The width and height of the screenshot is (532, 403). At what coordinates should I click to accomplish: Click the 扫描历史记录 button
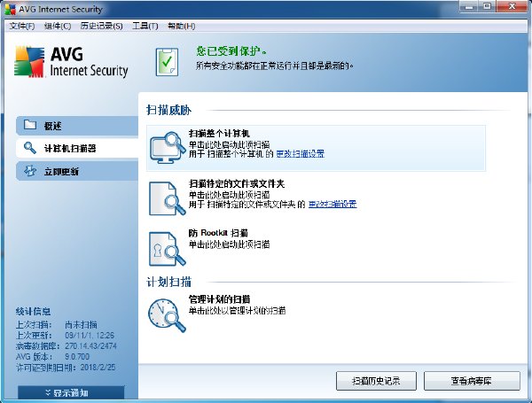(x=376, y=381)
